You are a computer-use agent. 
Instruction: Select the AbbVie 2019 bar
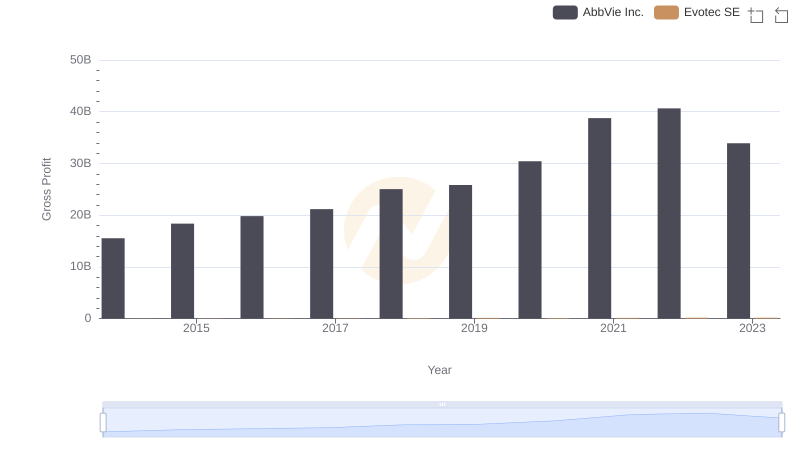[460, 252]
